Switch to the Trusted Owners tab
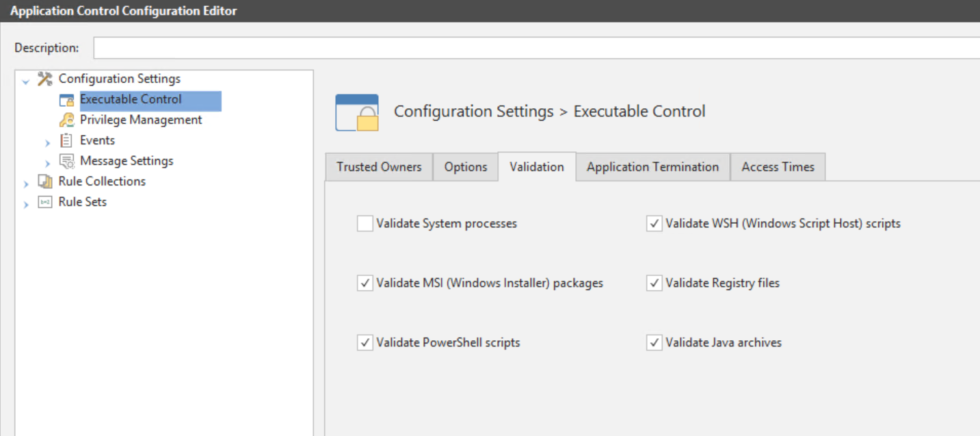 [379, 166]
